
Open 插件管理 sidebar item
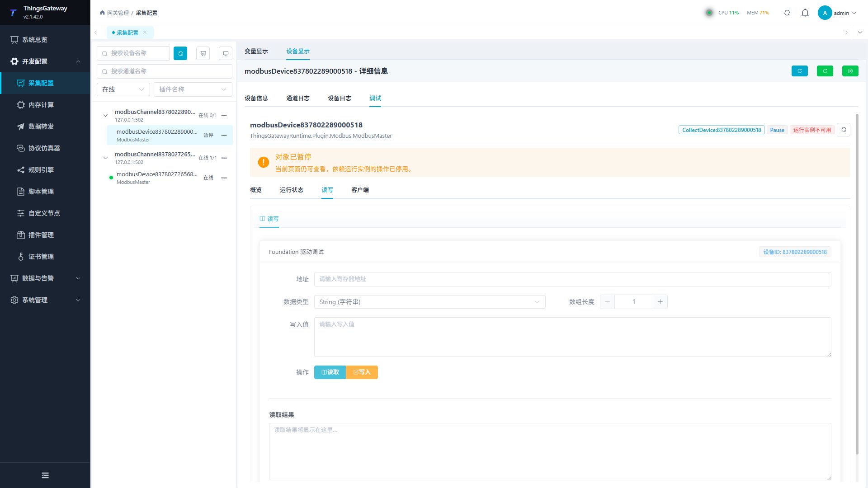(45, 235)
